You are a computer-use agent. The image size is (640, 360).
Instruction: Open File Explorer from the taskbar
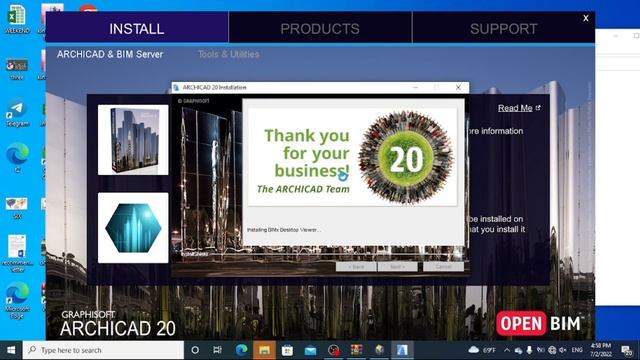(264, 350)
